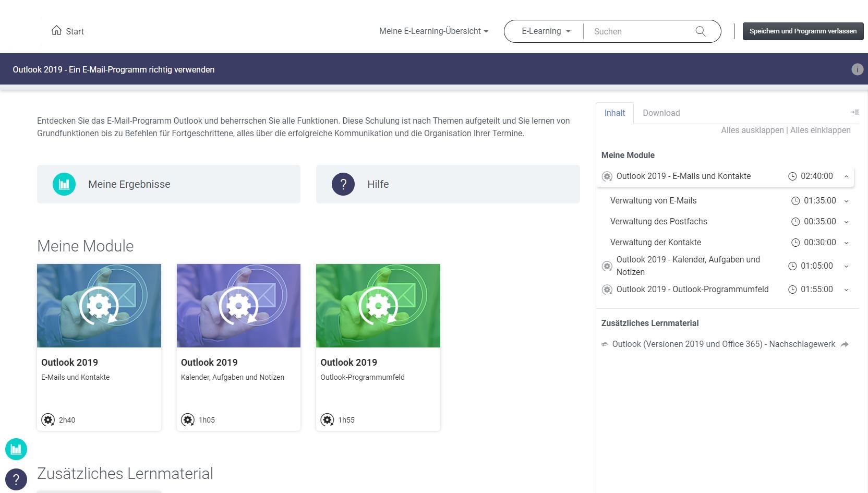
Task: Click the Meine Module heading in main content
Action: (86, 246)
